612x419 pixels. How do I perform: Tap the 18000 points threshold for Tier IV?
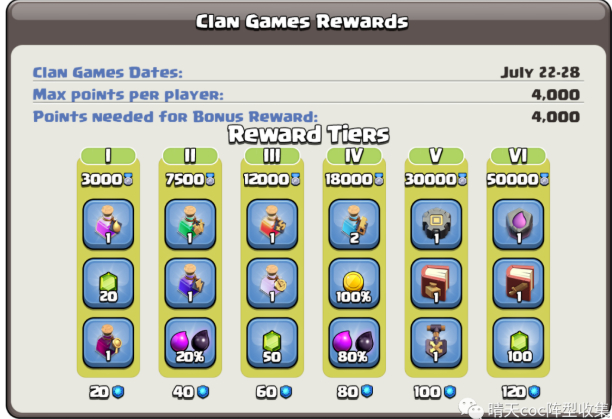click(354, 179)
